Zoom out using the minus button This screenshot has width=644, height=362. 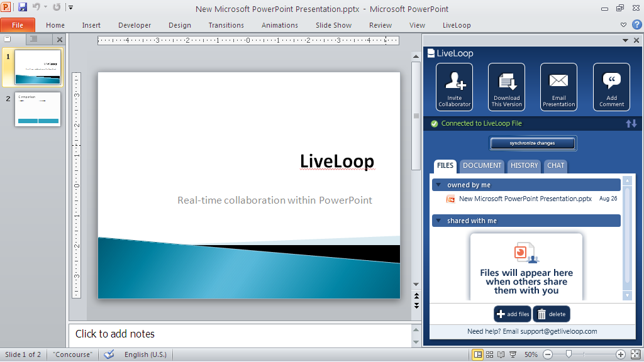pos(548,354)
